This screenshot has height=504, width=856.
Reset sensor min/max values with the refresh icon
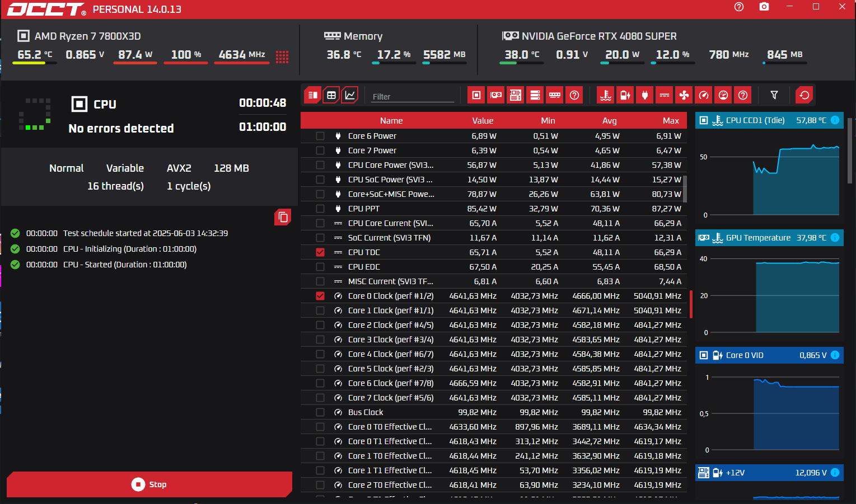pyautogui.click(x=804, y=95)
